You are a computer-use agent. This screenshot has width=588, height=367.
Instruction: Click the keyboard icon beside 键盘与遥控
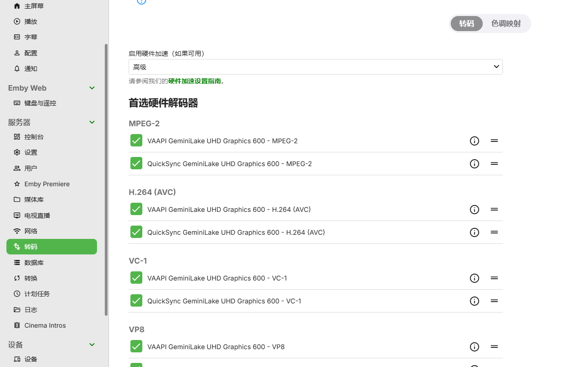click(17, 103)
